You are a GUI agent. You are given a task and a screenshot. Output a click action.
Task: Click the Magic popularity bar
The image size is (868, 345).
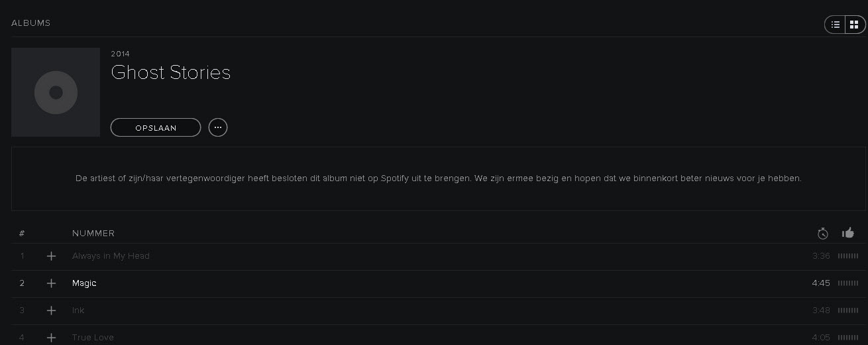847,283
